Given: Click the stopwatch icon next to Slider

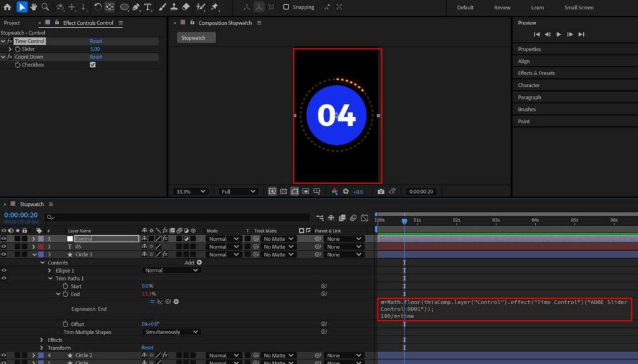Looking at the screenshot, I should click(17, 49).
